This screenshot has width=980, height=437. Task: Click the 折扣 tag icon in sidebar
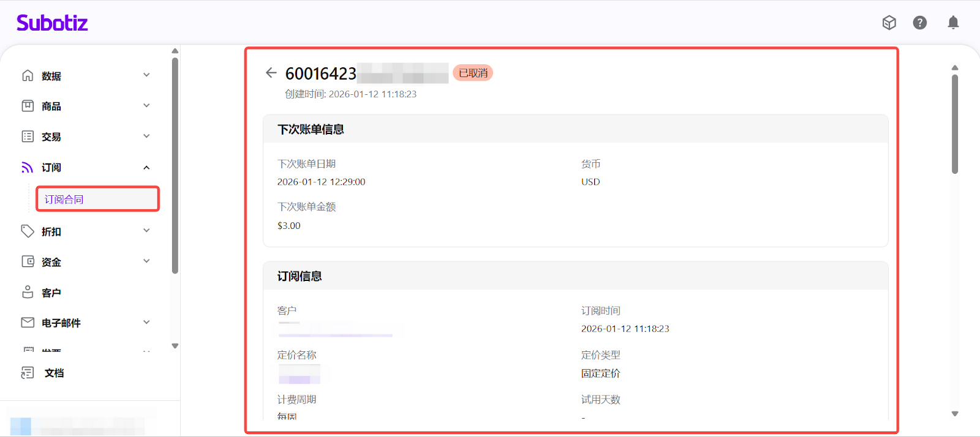28,231
